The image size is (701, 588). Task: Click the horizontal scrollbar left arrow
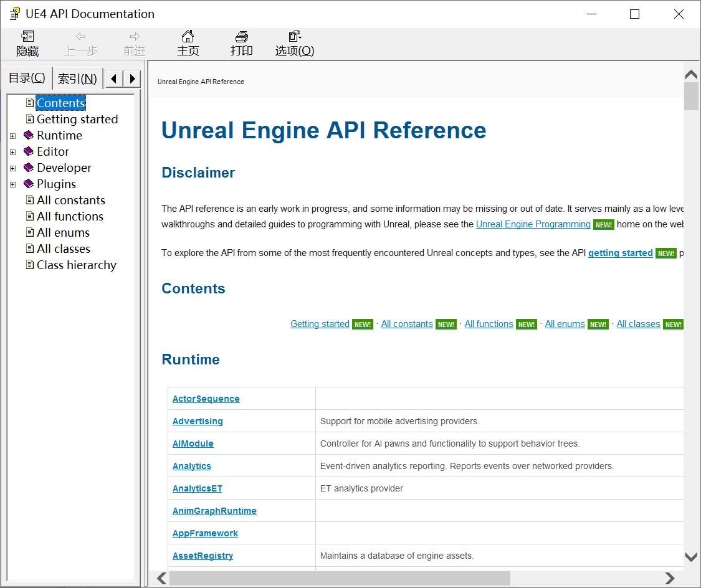point(162,578)
